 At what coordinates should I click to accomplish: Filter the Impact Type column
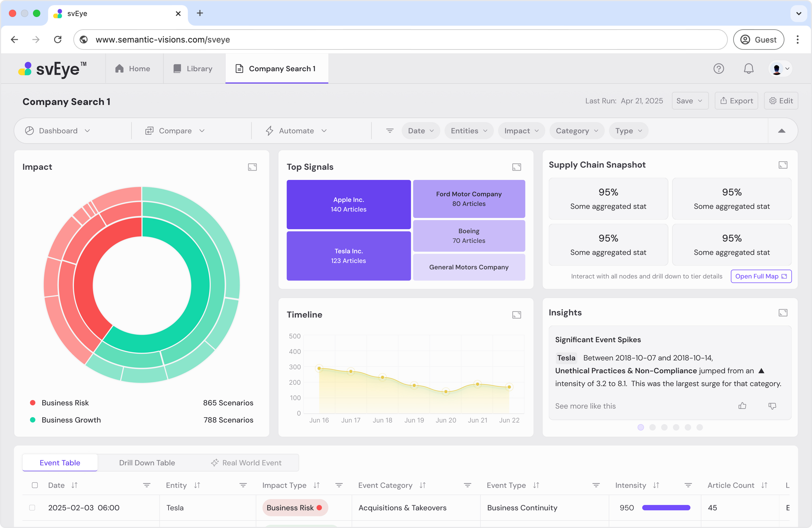point(339,485)
